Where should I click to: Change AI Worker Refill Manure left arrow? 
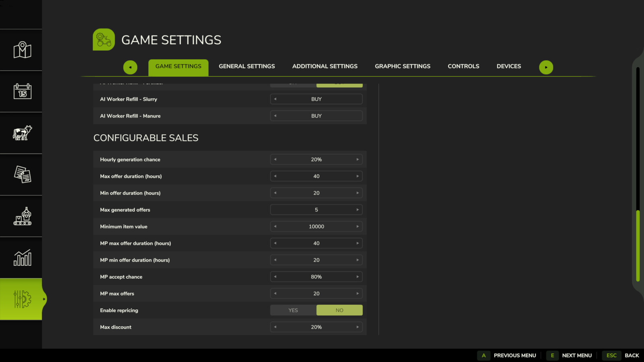click(x=275, y=116)
